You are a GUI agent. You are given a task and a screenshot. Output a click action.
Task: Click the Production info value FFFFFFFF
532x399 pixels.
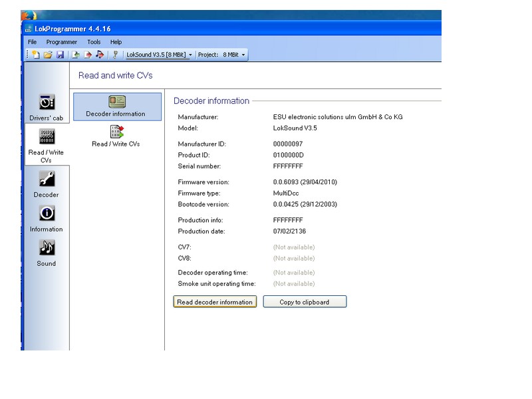point(288,220)
